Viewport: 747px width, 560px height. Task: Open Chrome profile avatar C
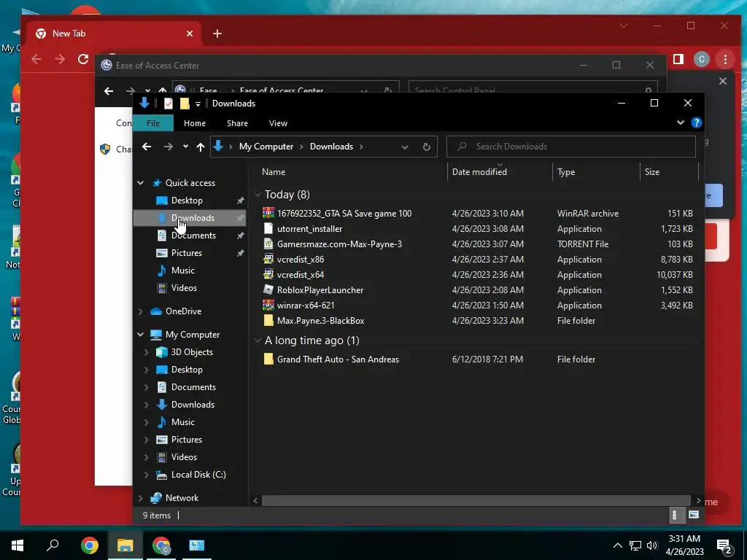(x=701, y=59)
